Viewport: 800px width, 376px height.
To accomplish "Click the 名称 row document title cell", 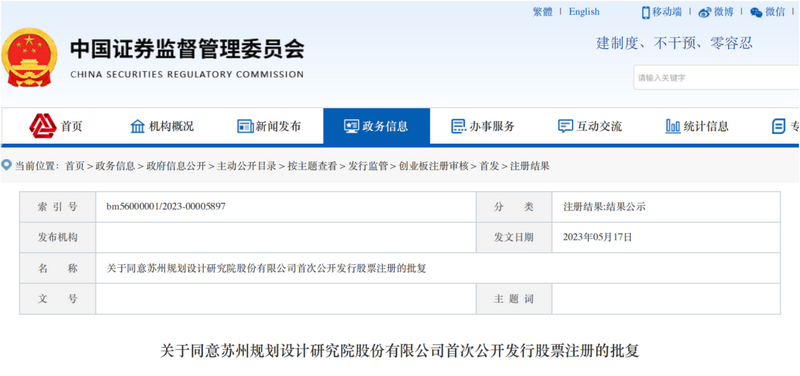I will click(x=438, y=268).
